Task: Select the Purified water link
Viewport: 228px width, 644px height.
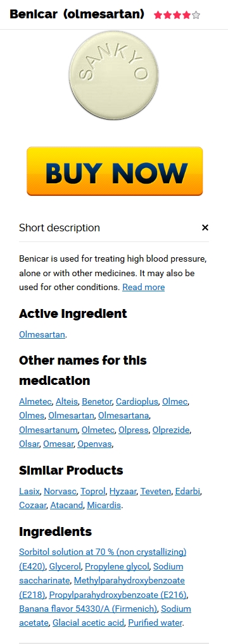Action: (x=155, y=623)
